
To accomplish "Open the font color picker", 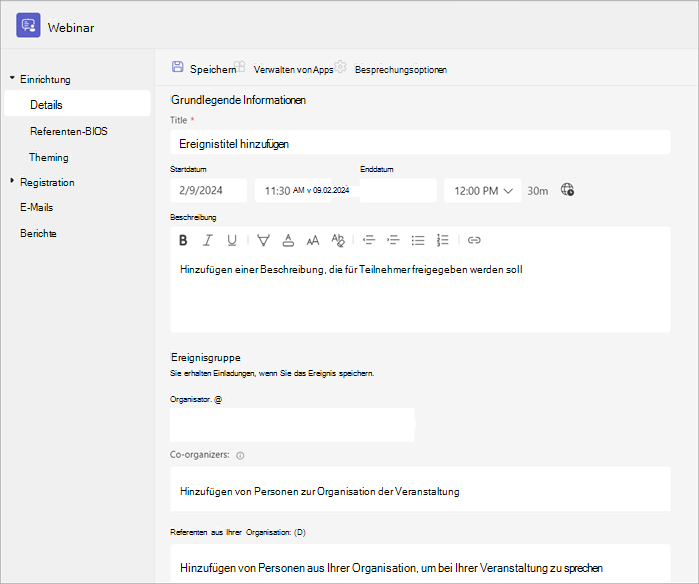I will (x=288, y=240).
